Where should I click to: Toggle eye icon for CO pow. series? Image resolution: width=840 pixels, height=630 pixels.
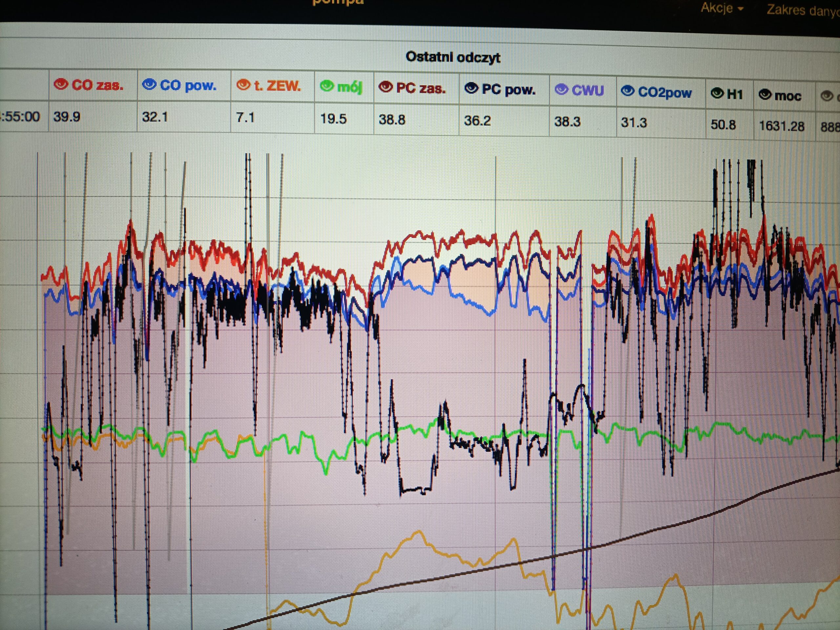[149, 84]
